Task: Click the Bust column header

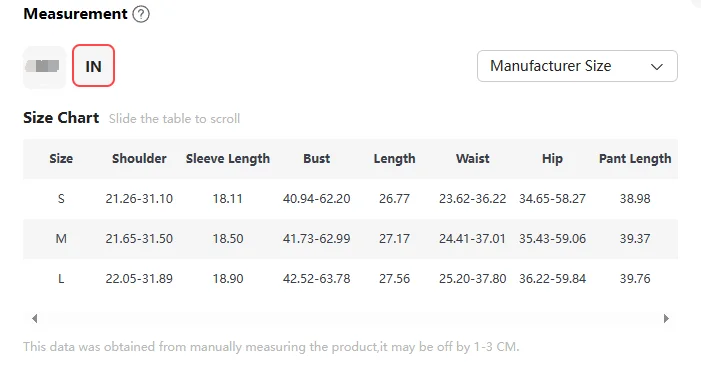Action: (317, 159)
